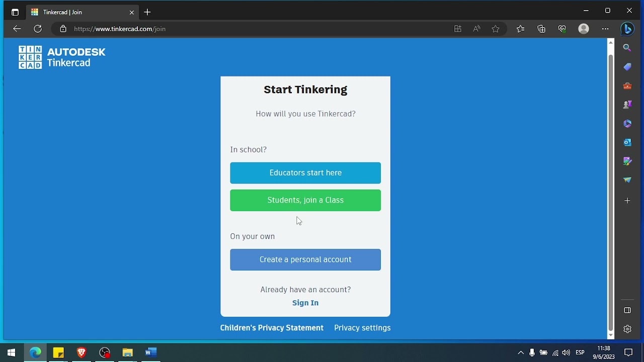Open the sidebar Drop paper plane icon

coord(627,180)
